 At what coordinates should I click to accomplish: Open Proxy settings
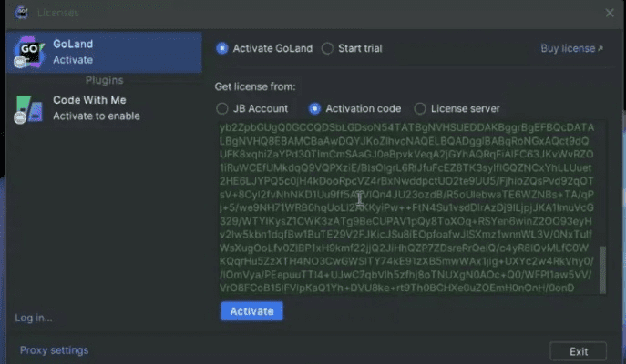coord(54,350)
